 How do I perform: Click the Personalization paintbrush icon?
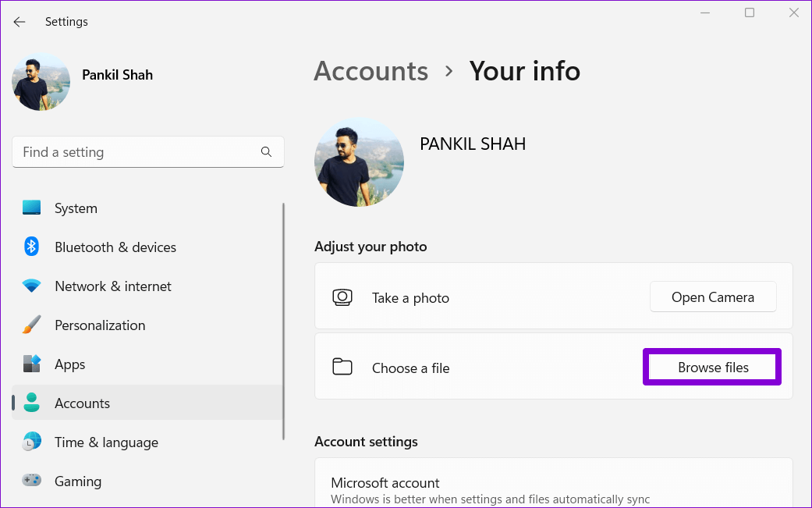click(x=31, y=325)
